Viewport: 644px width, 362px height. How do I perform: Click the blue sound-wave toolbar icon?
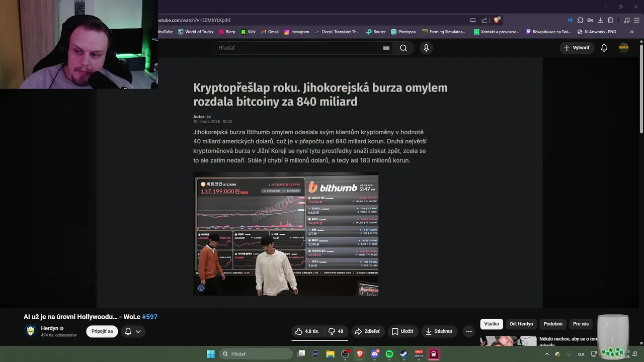pos(570,20)
